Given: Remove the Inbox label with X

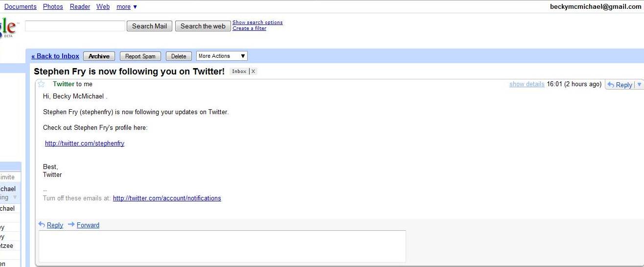Looking at the screenshot, I should tap(253, 72).
